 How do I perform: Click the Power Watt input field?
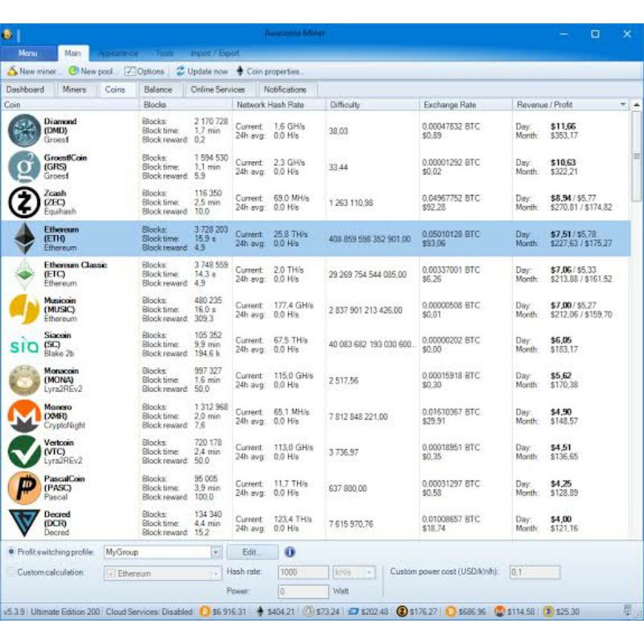pos(303,592)
